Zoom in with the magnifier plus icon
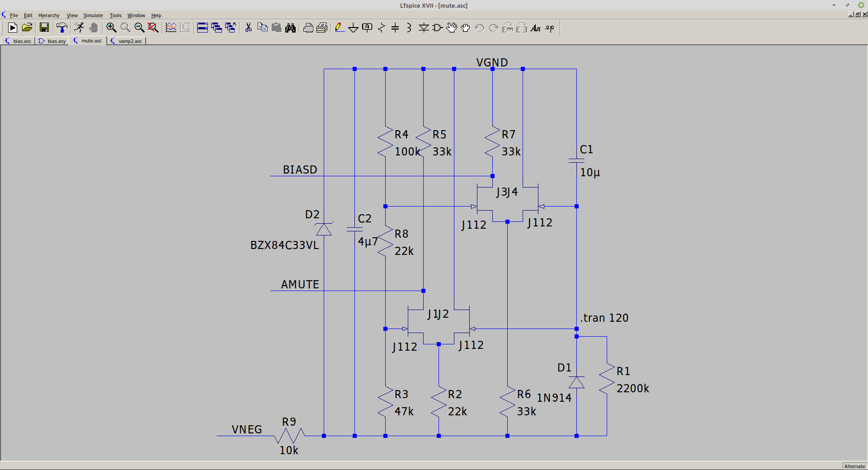Viewport: 868px width, 470px height. (x=111, y=28)
